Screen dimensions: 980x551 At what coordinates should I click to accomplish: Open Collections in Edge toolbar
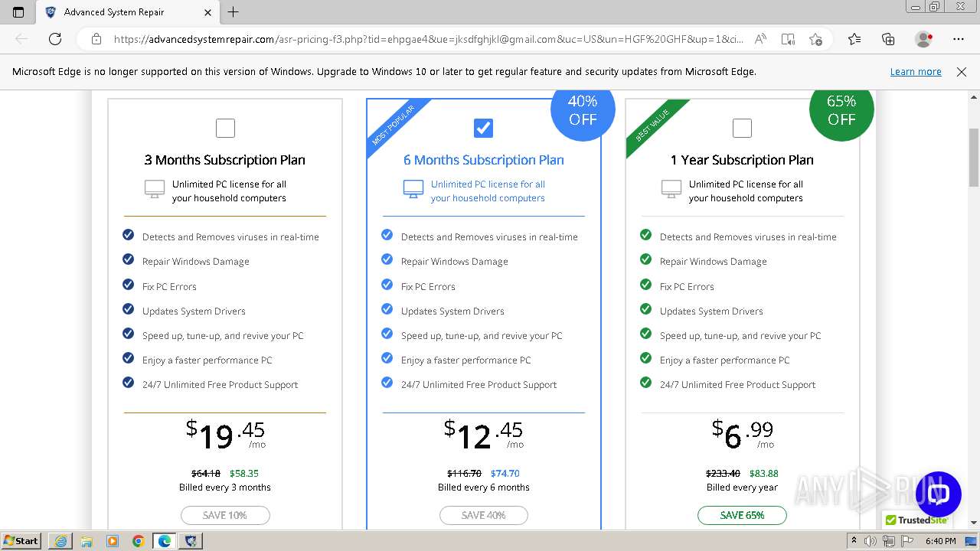(x=888, y=39)
